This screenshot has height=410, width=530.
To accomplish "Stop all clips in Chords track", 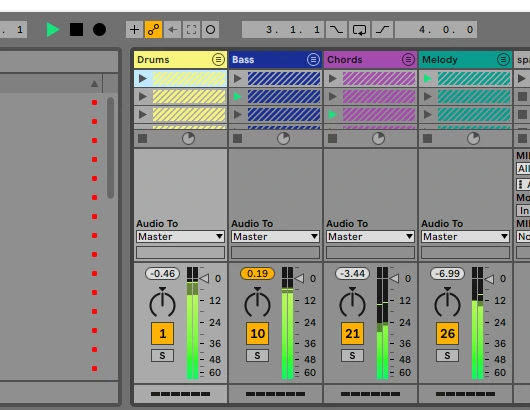I will (x=333, y=139).
